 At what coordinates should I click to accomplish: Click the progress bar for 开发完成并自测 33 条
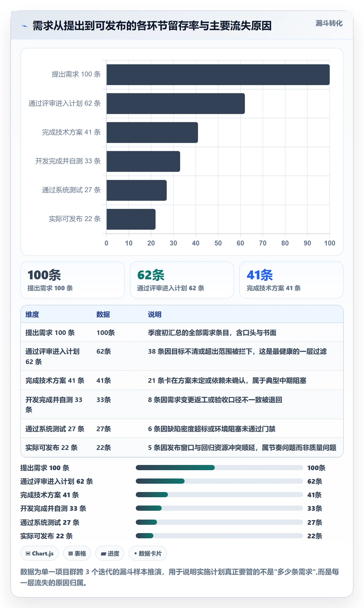[219, 508]
